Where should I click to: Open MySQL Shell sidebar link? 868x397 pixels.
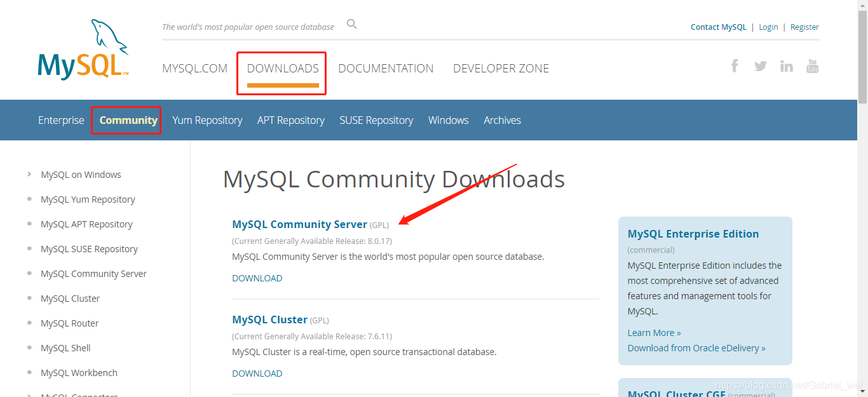[x=65, y=348]
